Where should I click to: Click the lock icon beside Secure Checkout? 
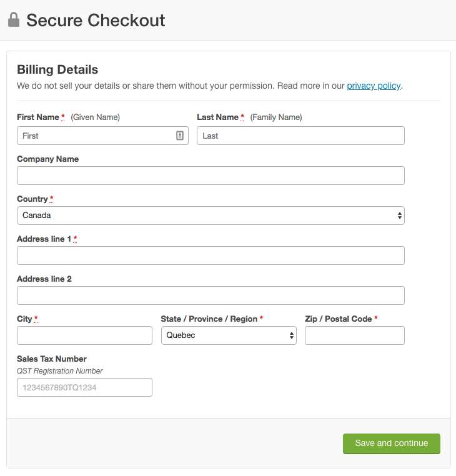click(14, 20)
